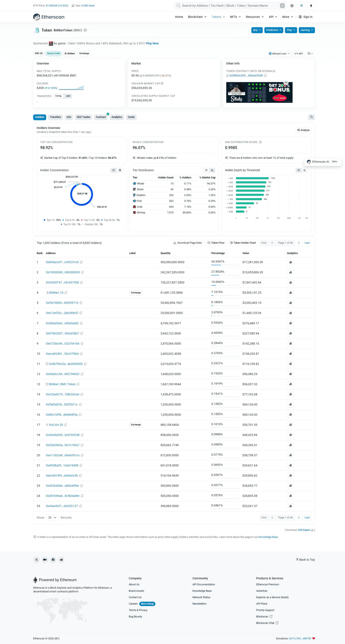This screenshot has width=345, height=644.
Task: Open Token Holder Chart
Action: point(243,243)
